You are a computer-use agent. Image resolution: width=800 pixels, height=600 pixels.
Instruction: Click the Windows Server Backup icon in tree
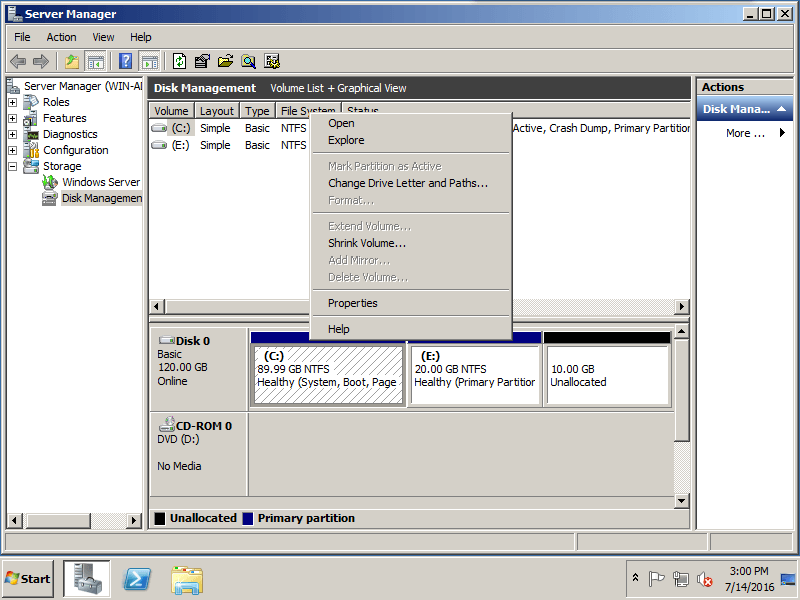(50, 182)
